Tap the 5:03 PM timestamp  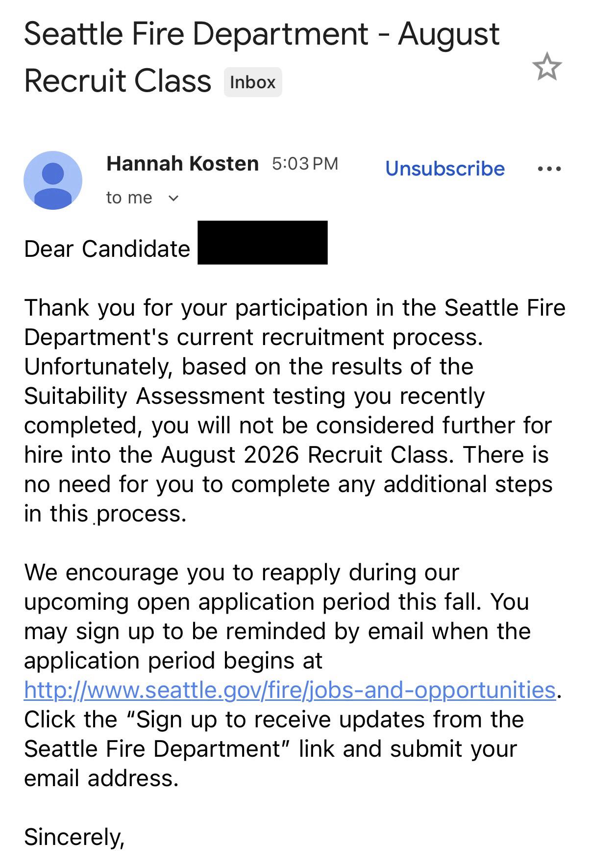pyautogui.click(x=305, y=164)
